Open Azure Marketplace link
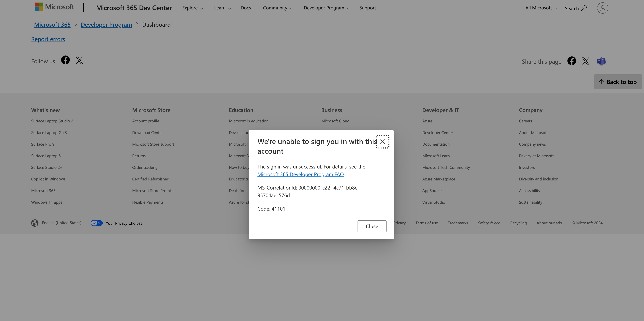Viewport: 644px width, 321px height. coord(439,179)
